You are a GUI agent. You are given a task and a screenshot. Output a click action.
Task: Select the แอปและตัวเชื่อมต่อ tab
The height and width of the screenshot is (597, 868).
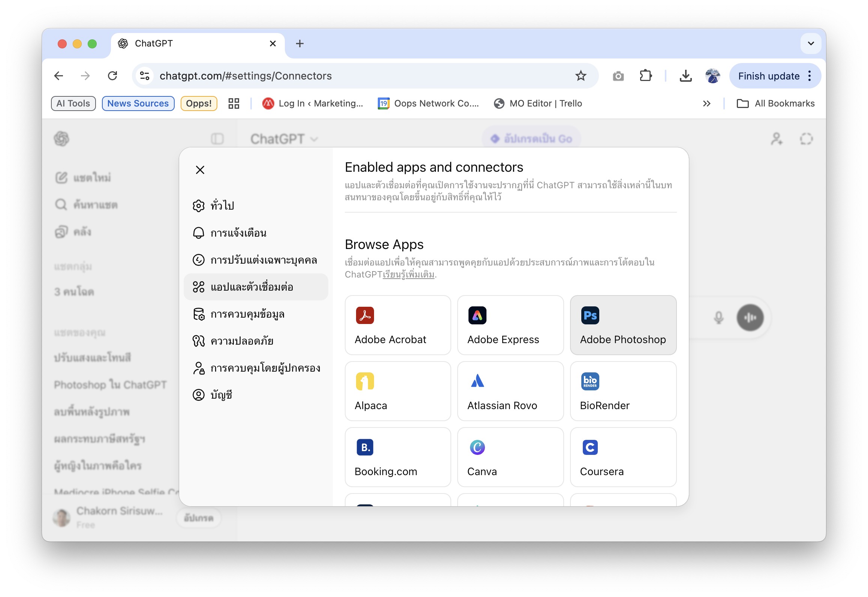point(256,287)
